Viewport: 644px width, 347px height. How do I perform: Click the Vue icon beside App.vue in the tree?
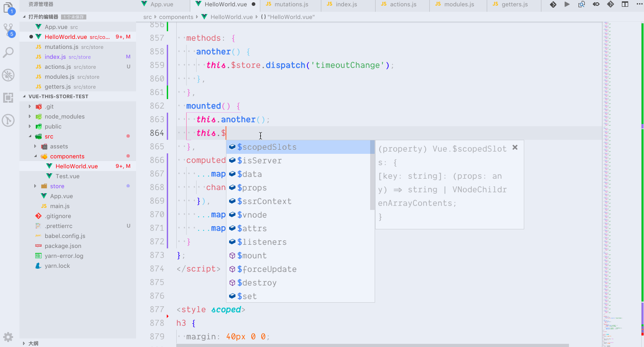43,196
